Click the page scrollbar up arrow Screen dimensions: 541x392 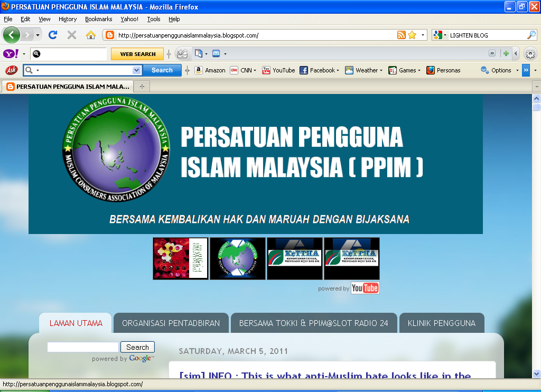point(537,98)
